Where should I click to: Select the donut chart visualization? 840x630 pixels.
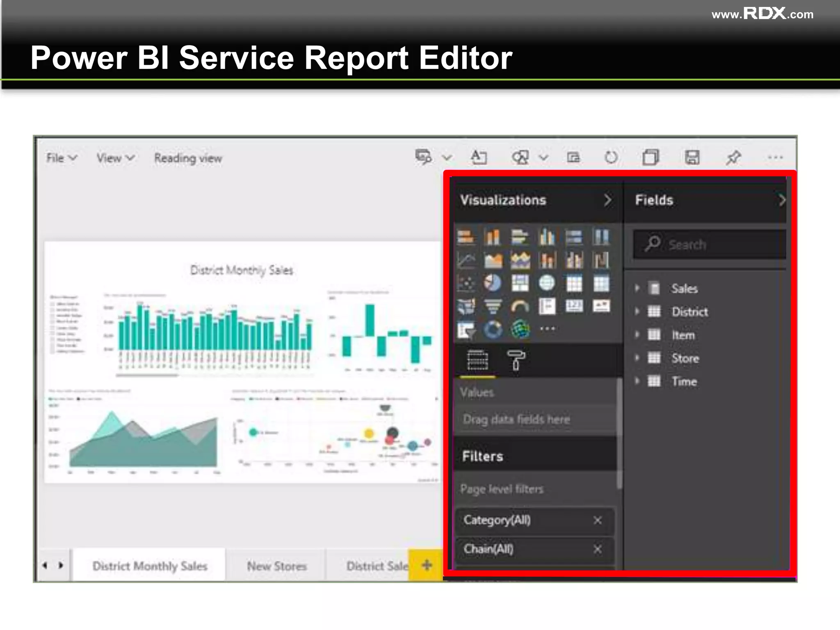pos(493,329)
